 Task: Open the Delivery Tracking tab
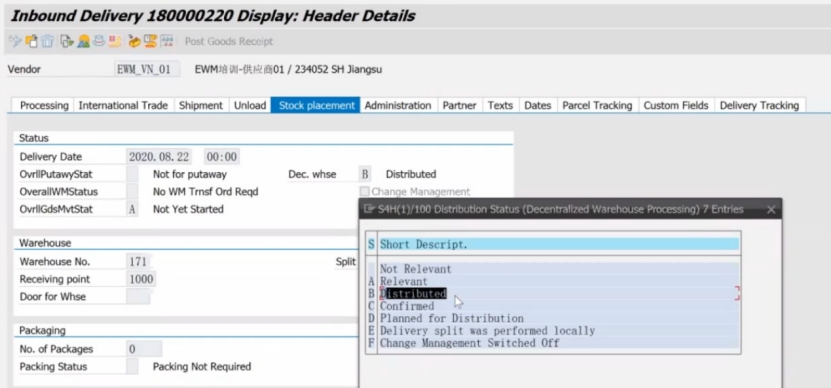(x=759, y=105)
